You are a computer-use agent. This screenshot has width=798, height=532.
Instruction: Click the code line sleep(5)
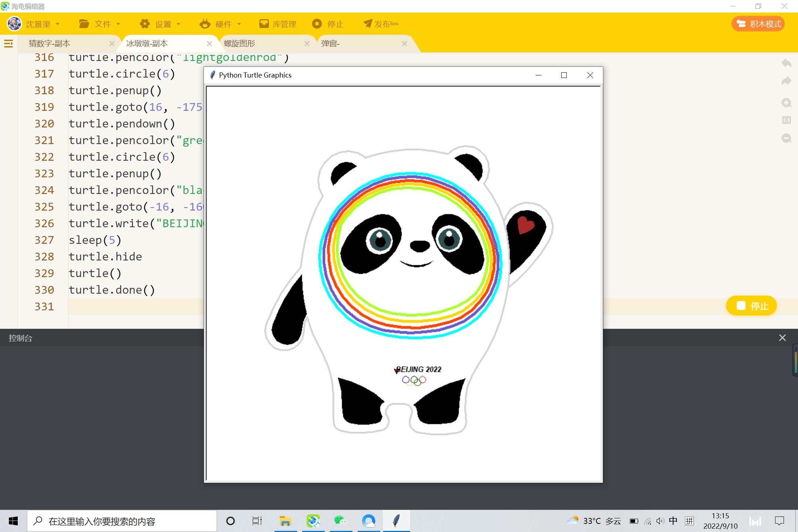point(95,240)
